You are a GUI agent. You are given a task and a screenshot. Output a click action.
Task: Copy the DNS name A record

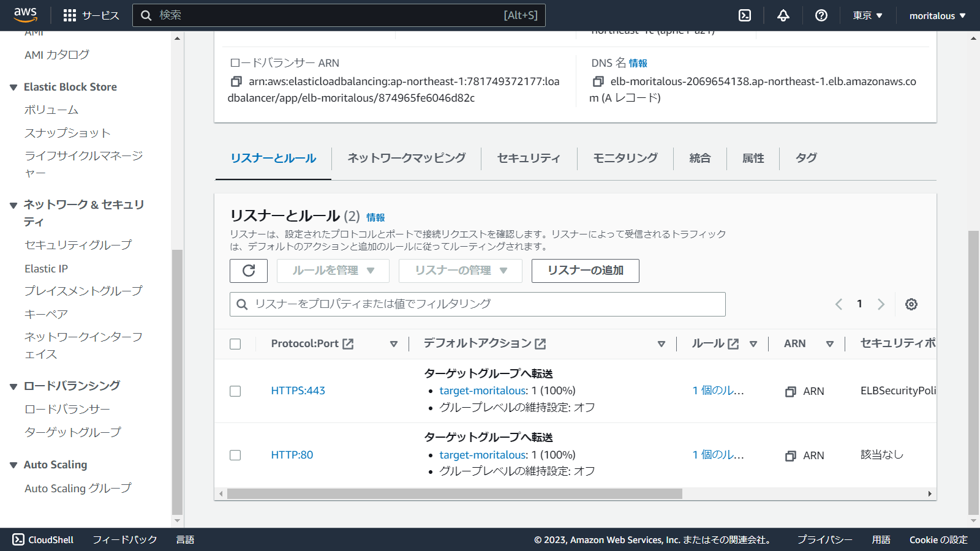pos(597,81)
